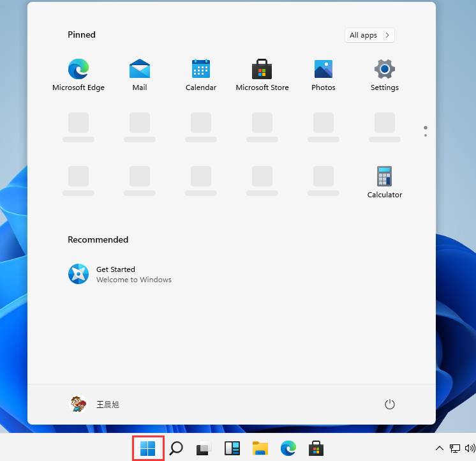The height and width of the screenshot is (461, 476).
Task: Open Search from the taskbar
Action: pos(176,448)
